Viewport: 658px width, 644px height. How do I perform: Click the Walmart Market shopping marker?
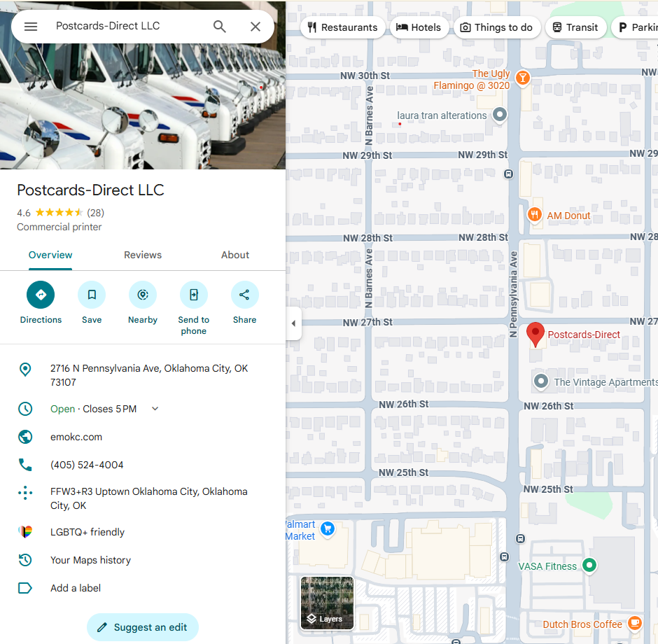pyautogui.click(x=328, y=529)
